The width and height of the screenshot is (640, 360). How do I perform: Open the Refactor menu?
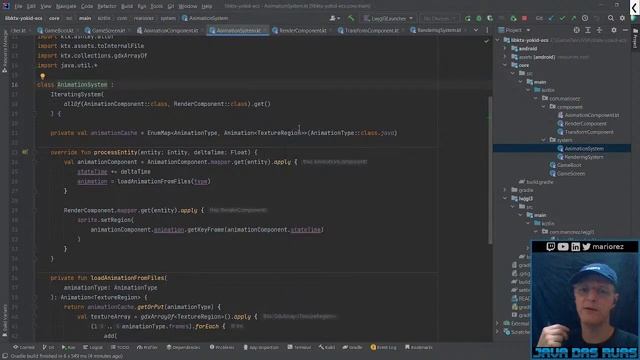click(107, 7)
